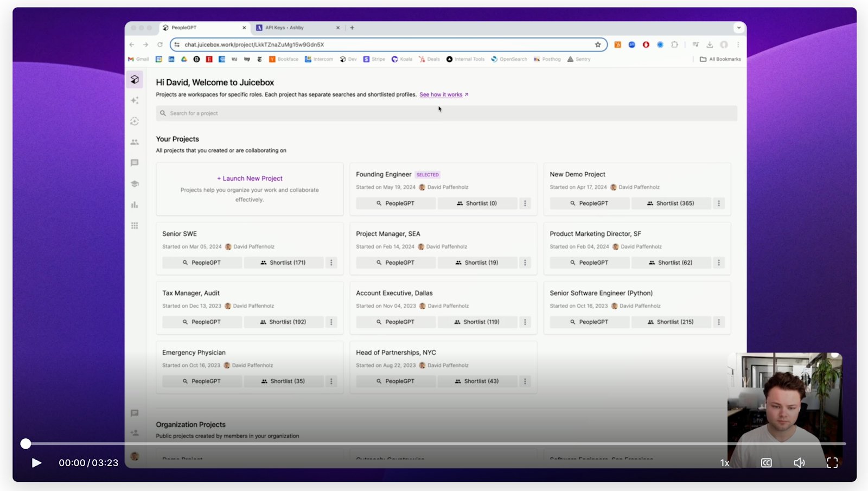This screenshot has height=491, width=868.
Task: Open Shortlist (119) for Account Executive, Dallas
Action: click(x=477, y=322)
